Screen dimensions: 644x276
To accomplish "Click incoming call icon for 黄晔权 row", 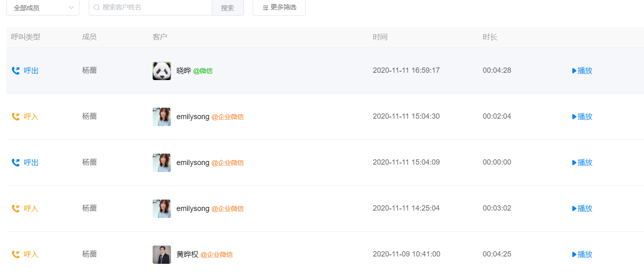I will point(15,254).
